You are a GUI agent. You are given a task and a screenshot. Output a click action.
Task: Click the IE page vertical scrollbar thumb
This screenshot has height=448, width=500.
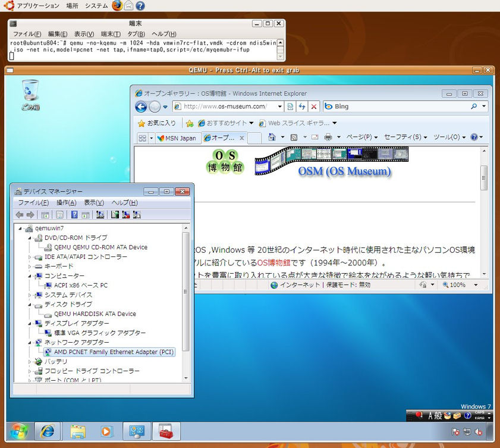pyautogui.click(x=484, y=178)
